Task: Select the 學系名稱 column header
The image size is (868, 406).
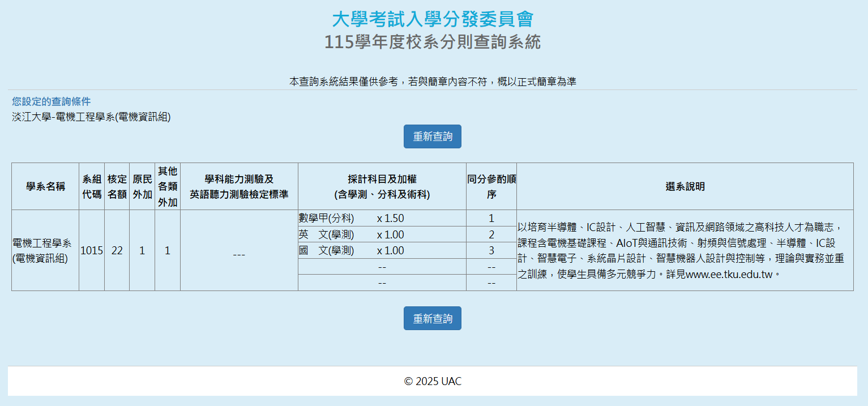Action: [x=45, y=186]
